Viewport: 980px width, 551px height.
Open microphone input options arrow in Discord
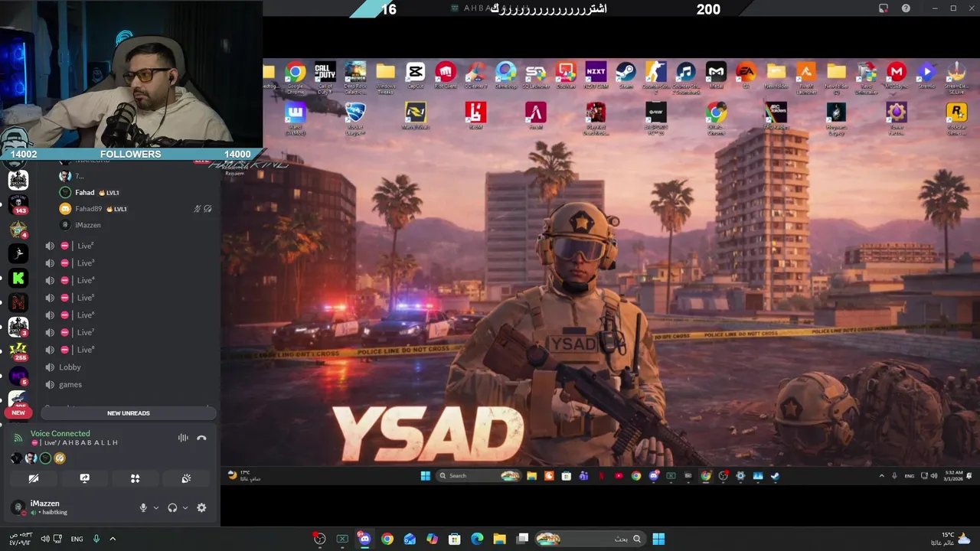[156, 507]
